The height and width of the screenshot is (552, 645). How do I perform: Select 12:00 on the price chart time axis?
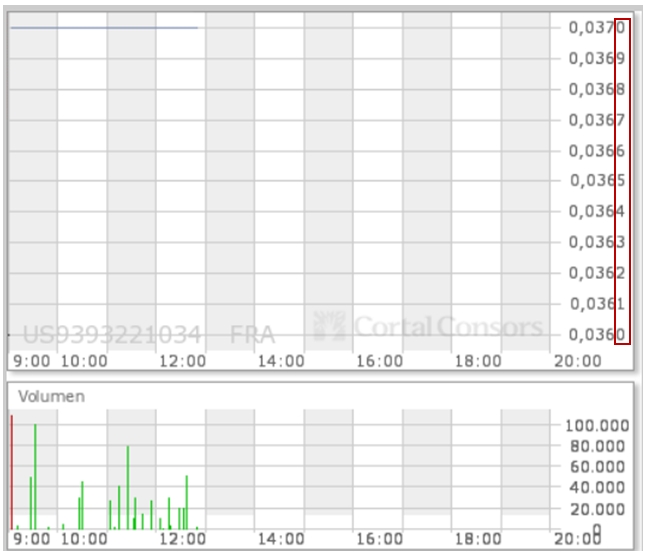[183, 362]
